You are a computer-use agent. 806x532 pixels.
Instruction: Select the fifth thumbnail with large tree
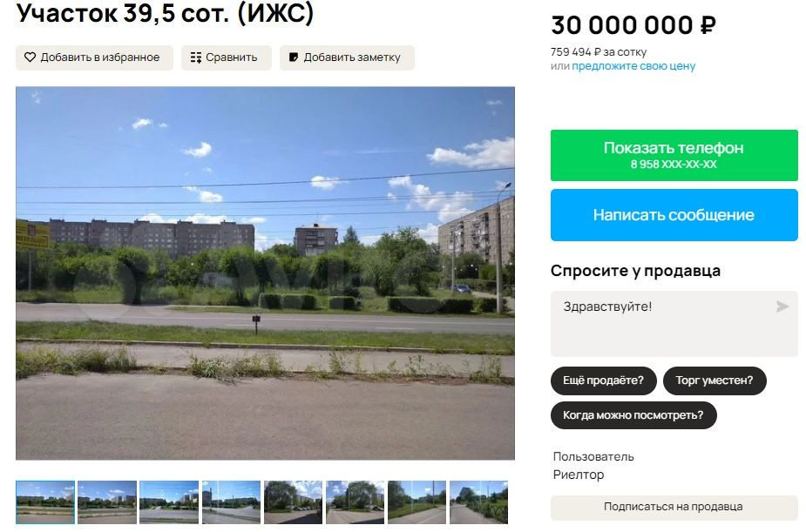(293, 502)
